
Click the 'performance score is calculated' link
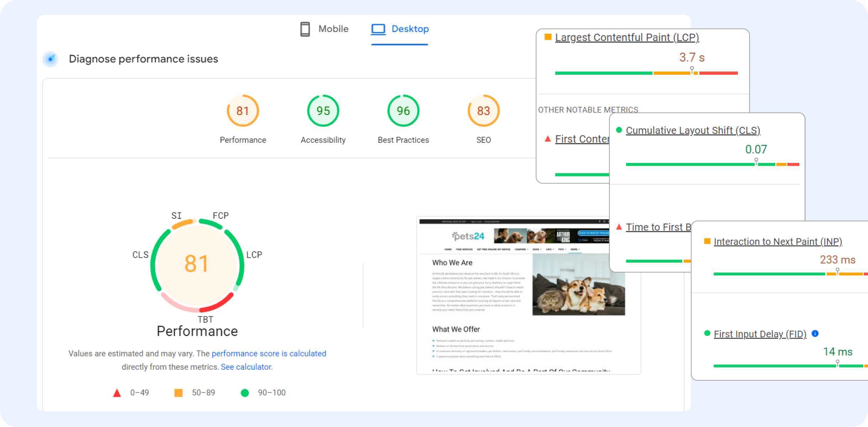coord(269,353)
